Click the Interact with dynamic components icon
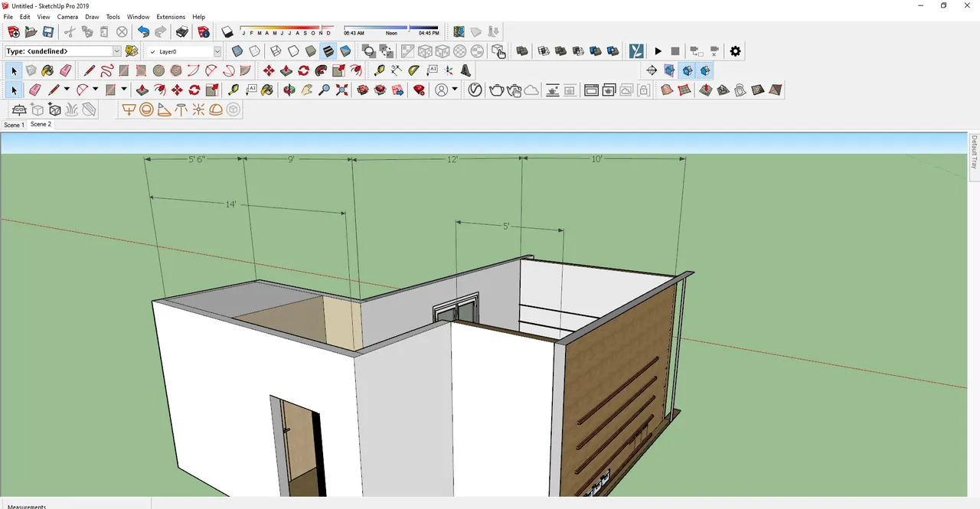Viewport: 980px width, 509px height. pos(498,51)
